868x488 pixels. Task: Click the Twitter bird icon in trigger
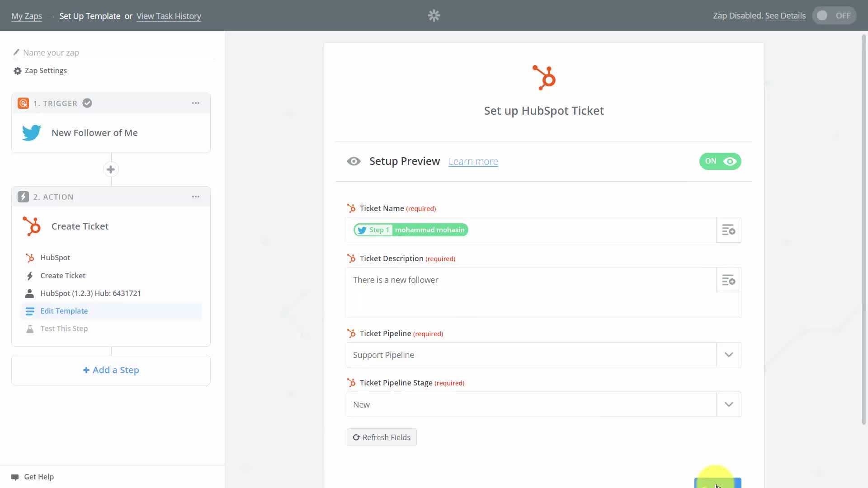(x=31, y=133)
